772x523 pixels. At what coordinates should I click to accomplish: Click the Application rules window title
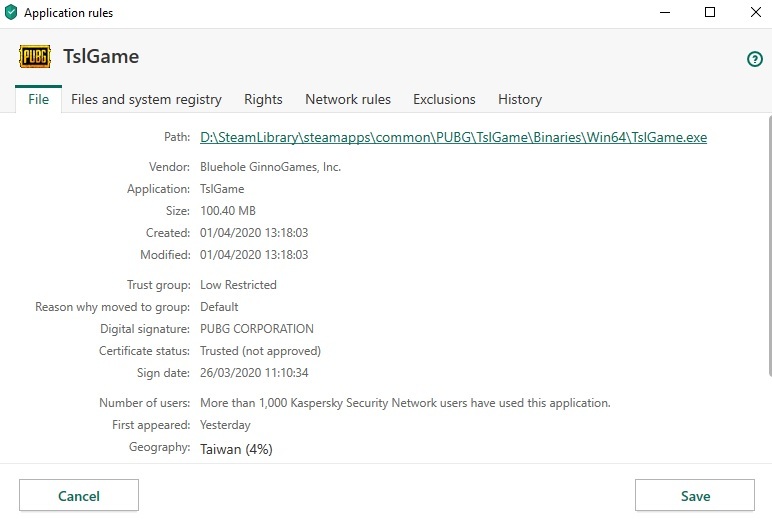(68, 13)
